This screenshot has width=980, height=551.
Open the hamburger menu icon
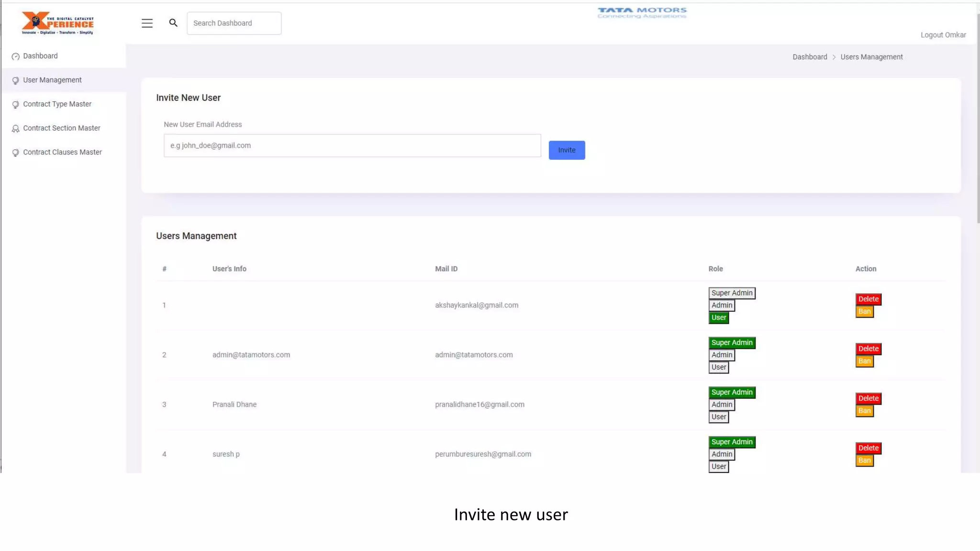pos(147,23)
